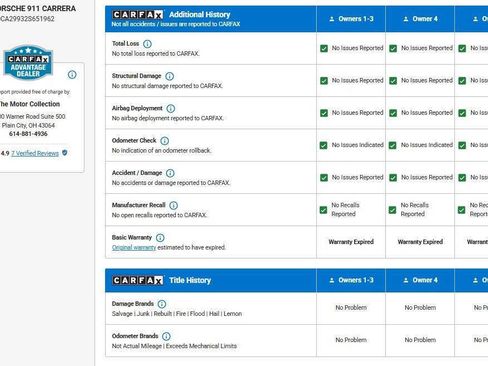Click info icon next to Damage Brands

pyautogui.click(x=162, y=304)
